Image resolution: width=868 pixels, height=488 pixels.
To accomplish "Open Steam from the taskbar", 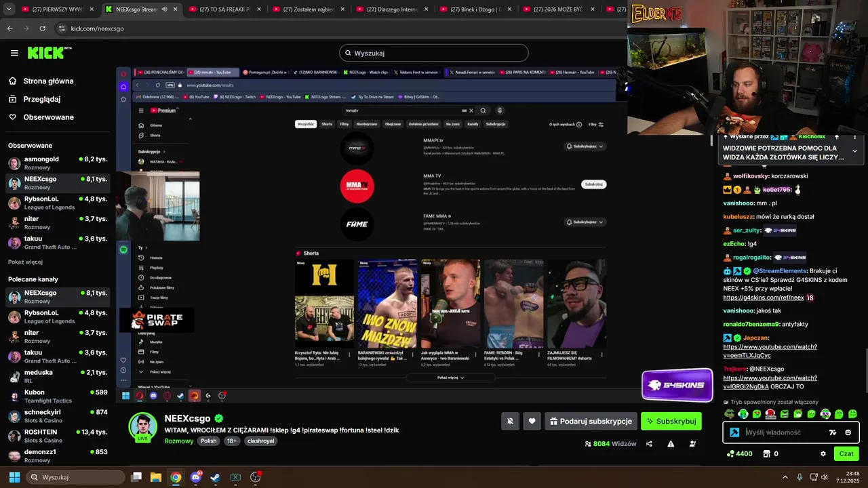I will (x=215, y=477).
